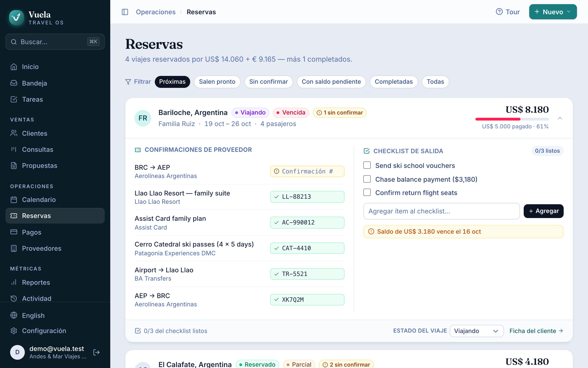The width and height of the screenshot is (588, 368).
Task: Open the Propuestas document icon
Action: click(x=14, y=166)
